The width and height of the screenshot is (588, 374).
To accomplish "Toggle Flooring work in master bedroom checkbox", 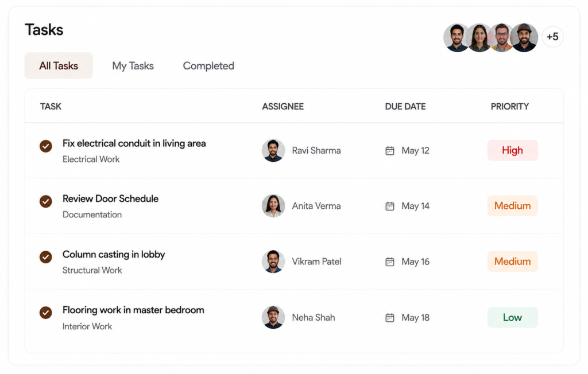I will tap(46, 312).
